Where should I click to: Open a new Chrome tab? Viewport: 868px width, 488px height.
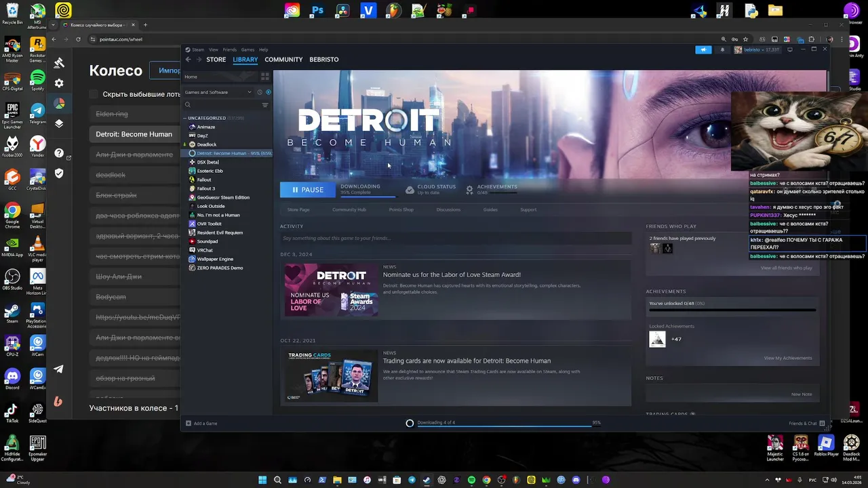[x=145, y=25]
